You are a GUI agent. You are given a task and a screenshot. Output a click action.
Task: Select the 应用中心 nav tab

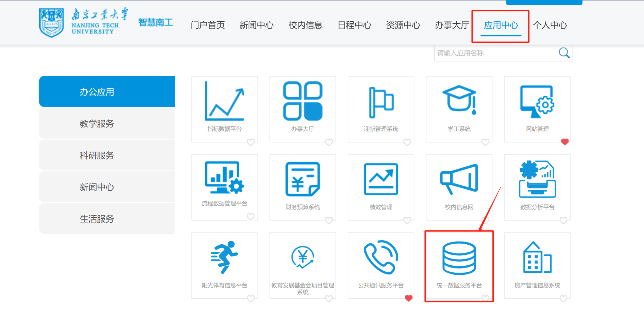click(501, 25)
